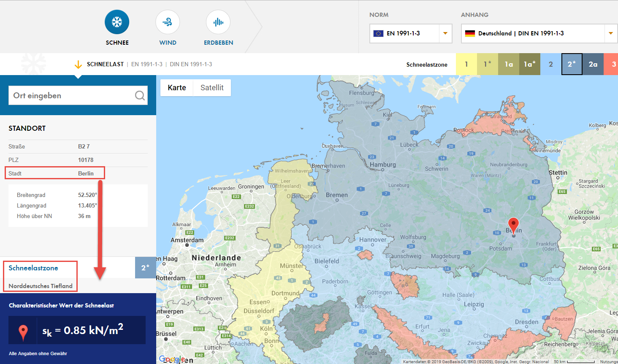Click Dresden city label on map

click(x=526, y=322)
